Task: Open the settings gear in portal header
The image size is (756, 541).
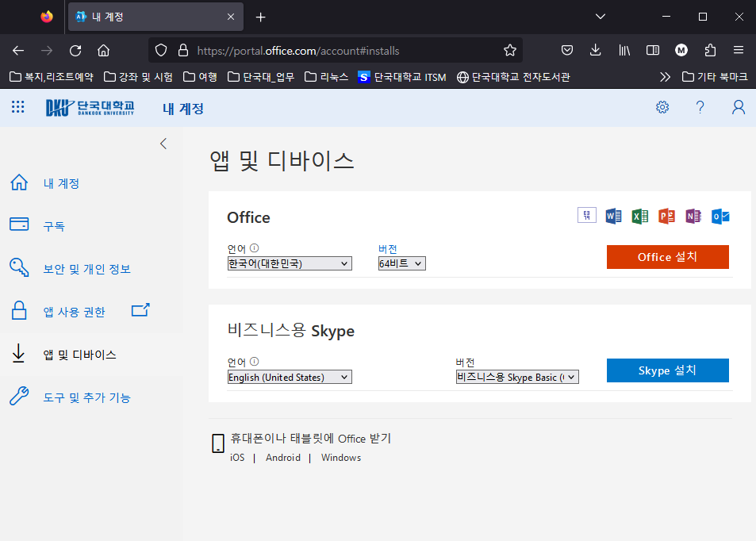Action: tap(662, 107)
